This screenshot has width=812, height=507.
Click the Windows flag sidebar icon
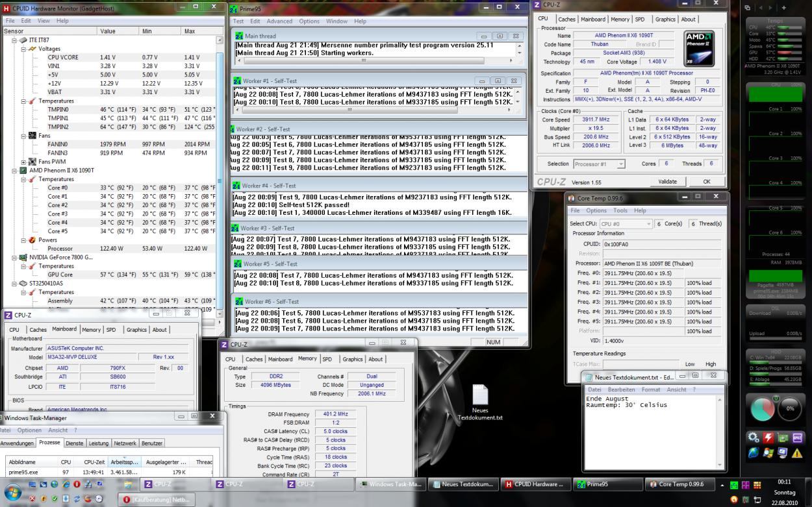tap(768, 453)
